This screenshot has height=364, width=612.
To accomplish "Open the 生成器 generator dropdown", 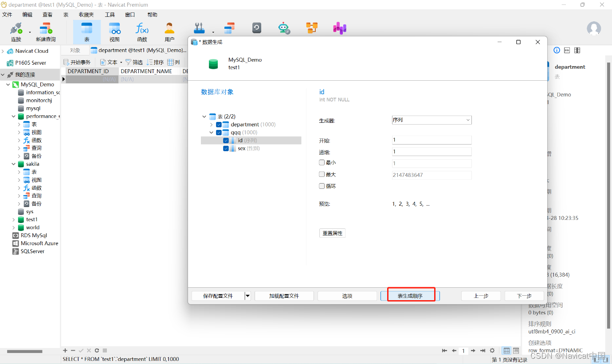I will [x=432, y=120].
